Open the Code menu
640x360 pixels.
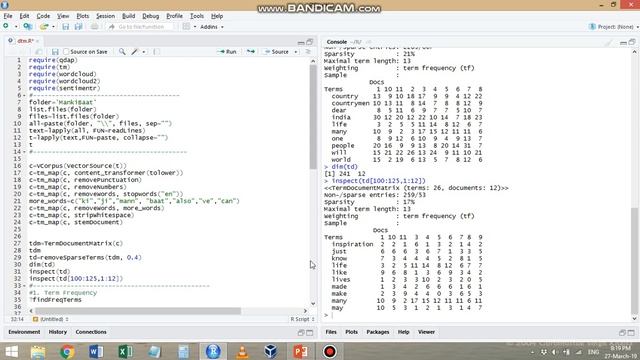point(43,16)
